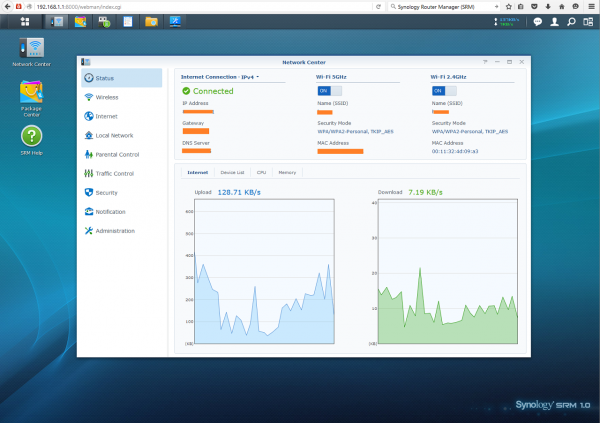Switch to the CPU tab

261,173
